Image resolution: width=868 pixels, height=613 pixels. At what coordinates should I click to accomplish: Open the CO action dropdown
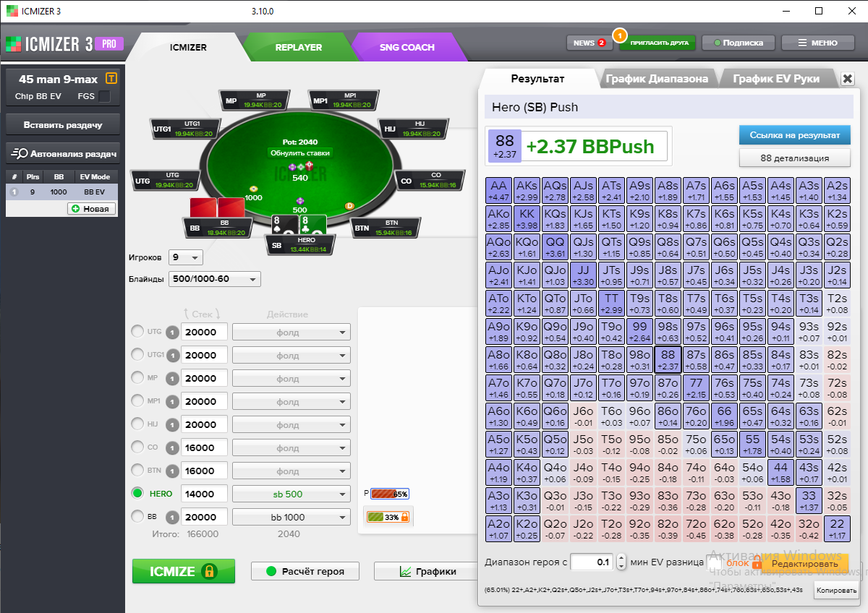292,447
